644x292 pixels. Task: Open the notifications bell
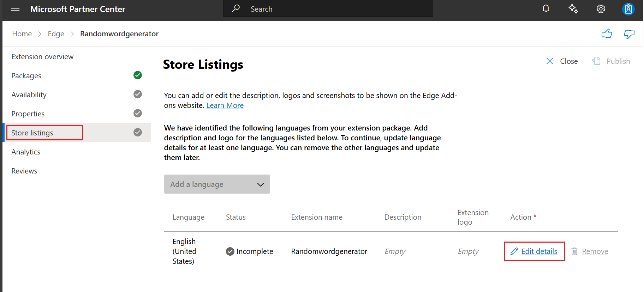tap(545, 9)
